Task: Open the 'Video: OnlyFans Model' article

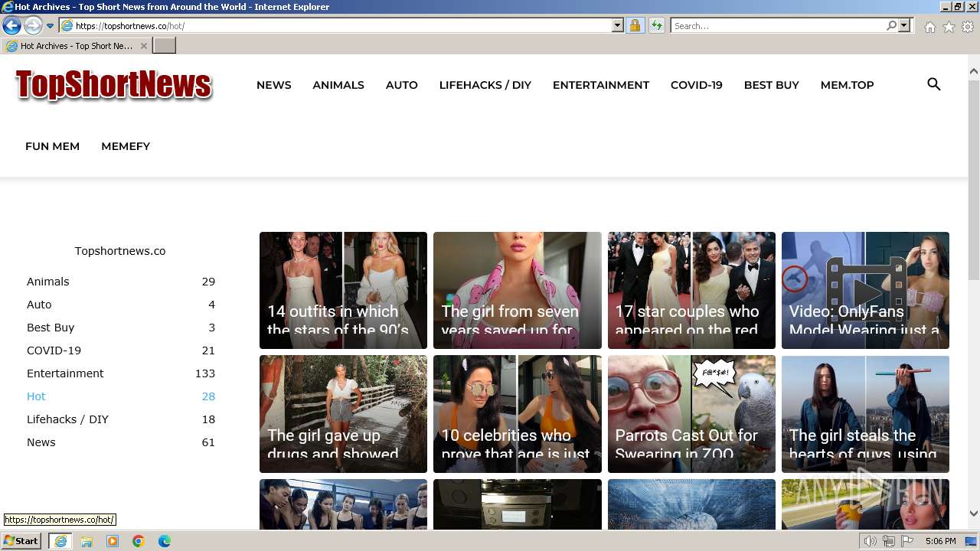Action: click(x=865, y=290)
